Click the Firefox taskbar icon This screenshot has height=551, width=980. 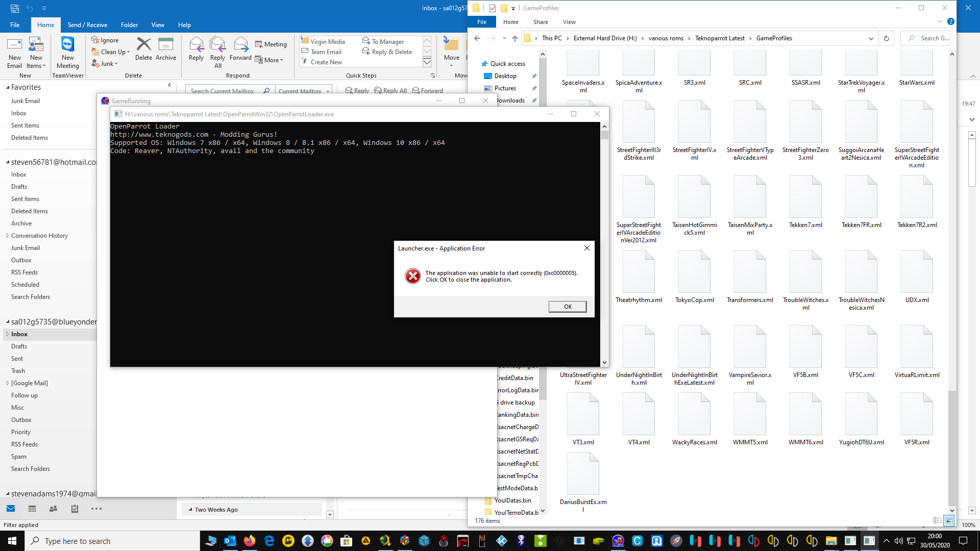click(250, 541)
